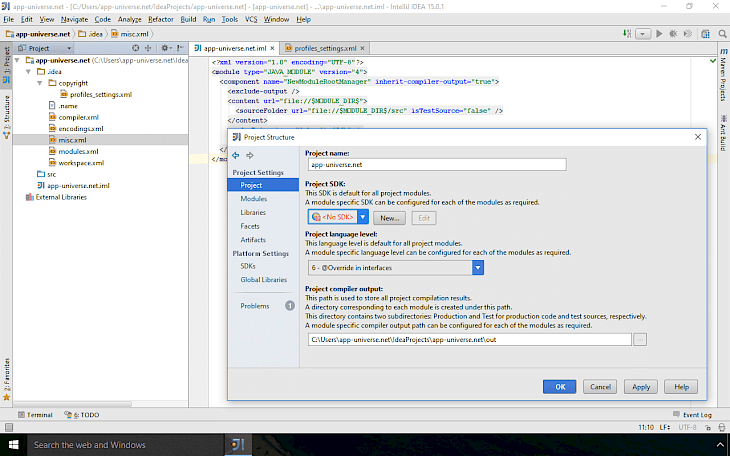This screenshot has height=456, width=730.
Task: Close the profiles_settings.xml editor tab
Action: 362,48
